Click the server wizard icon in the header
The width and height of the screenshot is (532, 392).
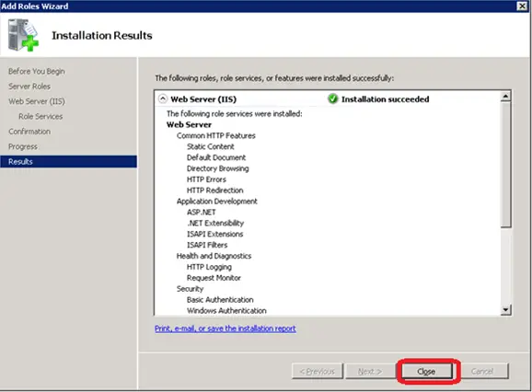tap(23, 35)
